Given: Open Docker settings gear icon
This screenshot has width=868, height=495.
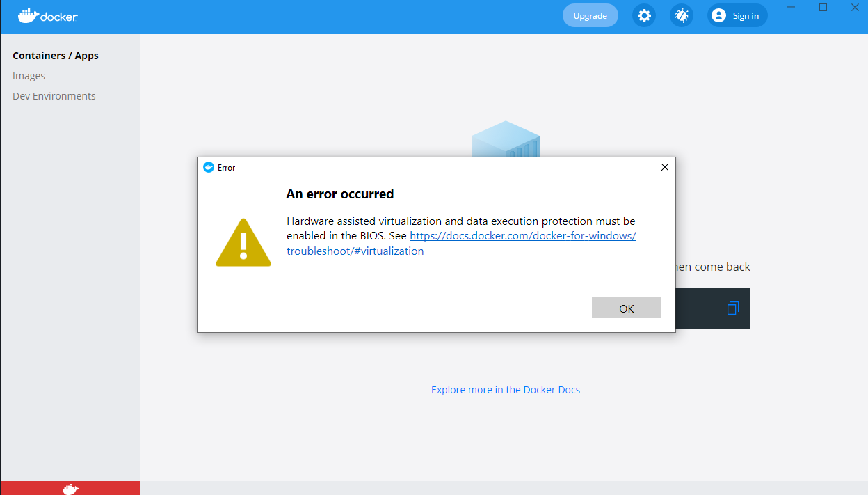Looking at the screenshot, I should click(644, 15).
